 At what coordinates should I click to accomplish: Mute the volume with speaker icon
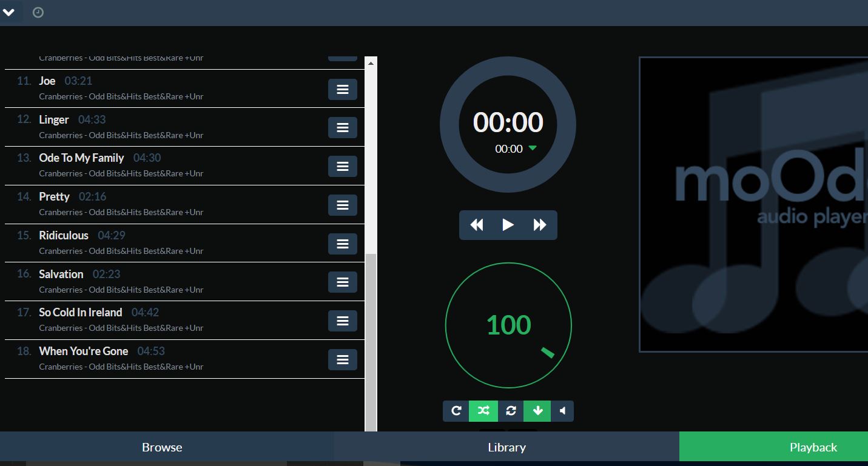[x=562, y=411]
